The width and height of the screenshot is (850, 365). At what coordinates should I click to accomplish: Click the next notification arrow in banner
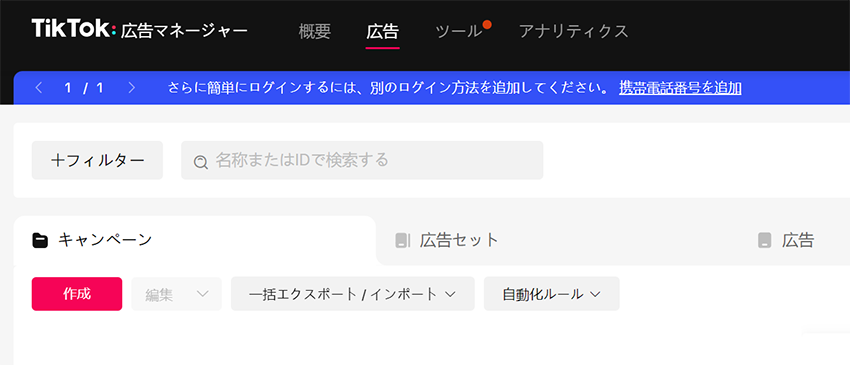[131, 88]
